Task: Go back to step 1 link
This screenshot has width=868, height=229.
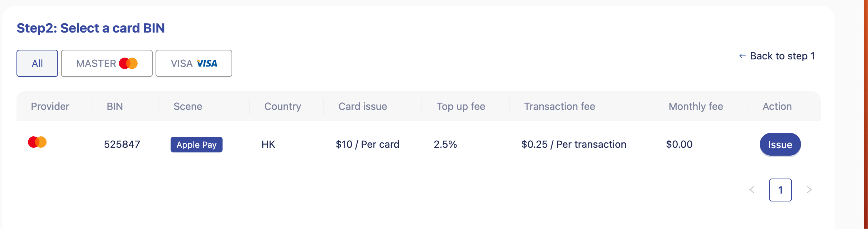Action: point(782,56)
